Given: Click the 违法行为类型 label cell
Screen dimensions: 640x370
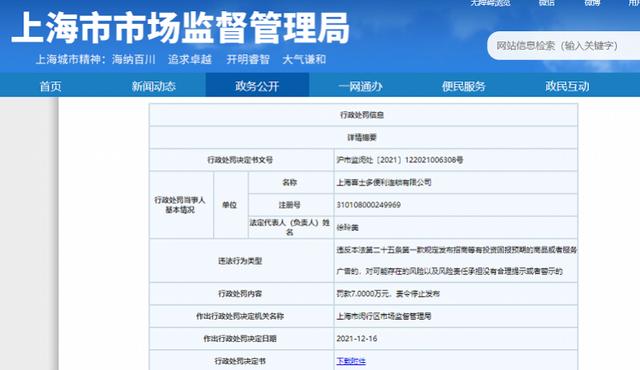Looking at the screenshot, I should point(242,261).
